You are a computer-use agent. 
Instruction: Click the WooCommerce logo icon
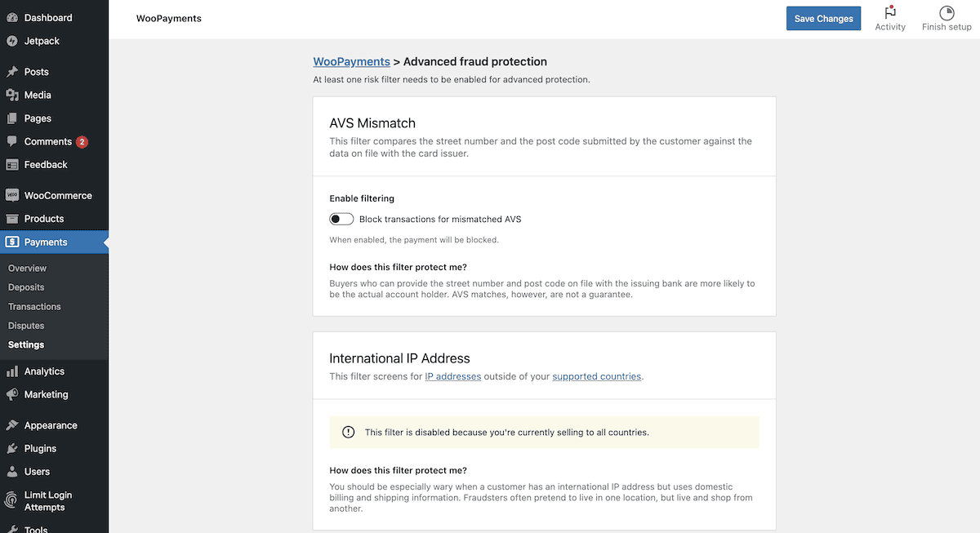pyautogui.click(x=12, y=196)
